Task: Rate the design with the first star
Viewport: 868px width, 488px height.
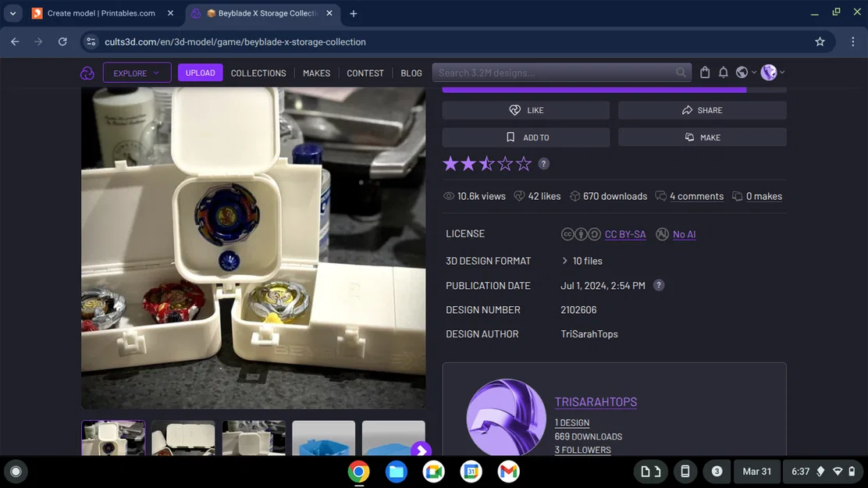Action: pos(450,163)
